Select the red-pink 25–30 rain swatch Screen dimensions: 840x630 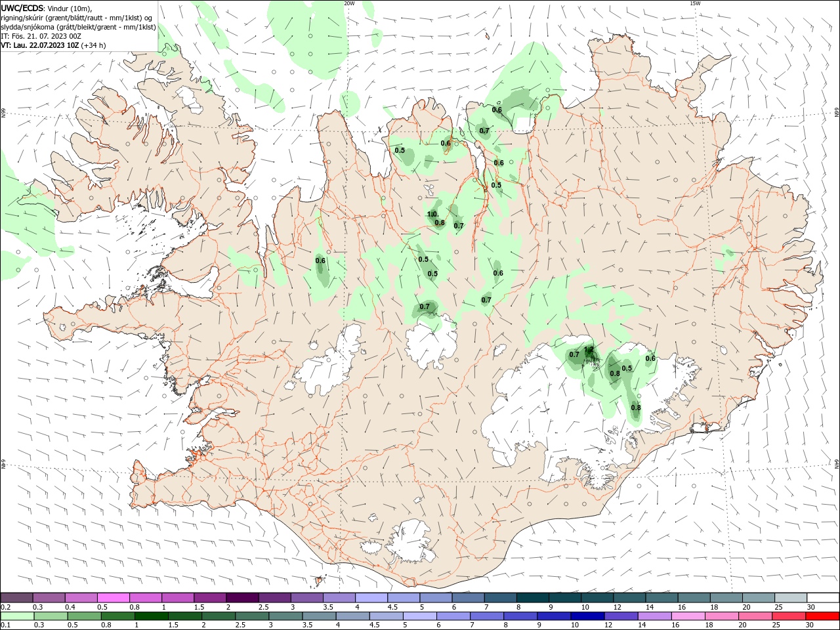(788, 616)
